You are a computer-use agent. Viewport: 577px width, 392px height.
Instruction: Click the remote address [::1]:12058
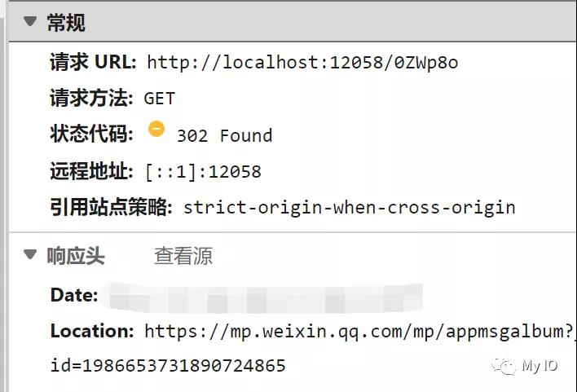click(204, 172)
